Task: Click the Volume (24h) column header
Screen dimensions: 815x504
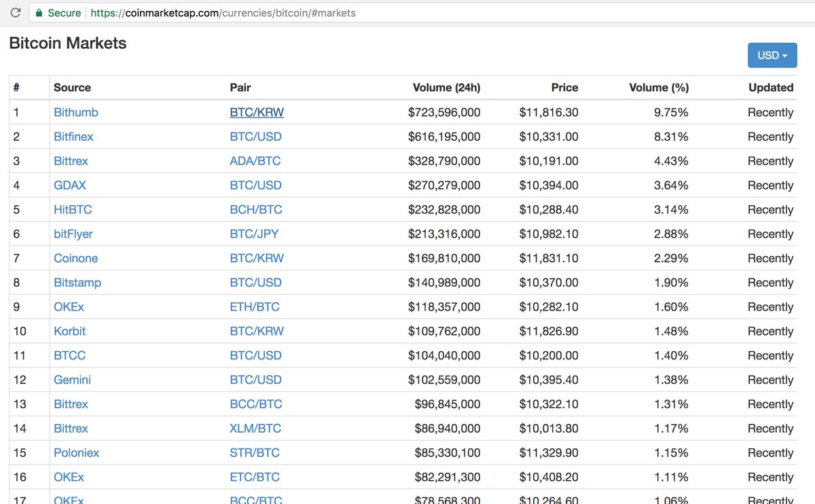Action: pos(446,88)
